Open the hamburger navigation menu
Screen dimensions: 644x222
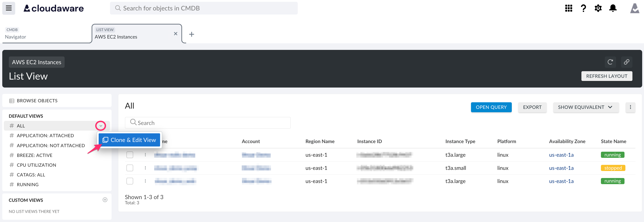click(x=8, y=8)
